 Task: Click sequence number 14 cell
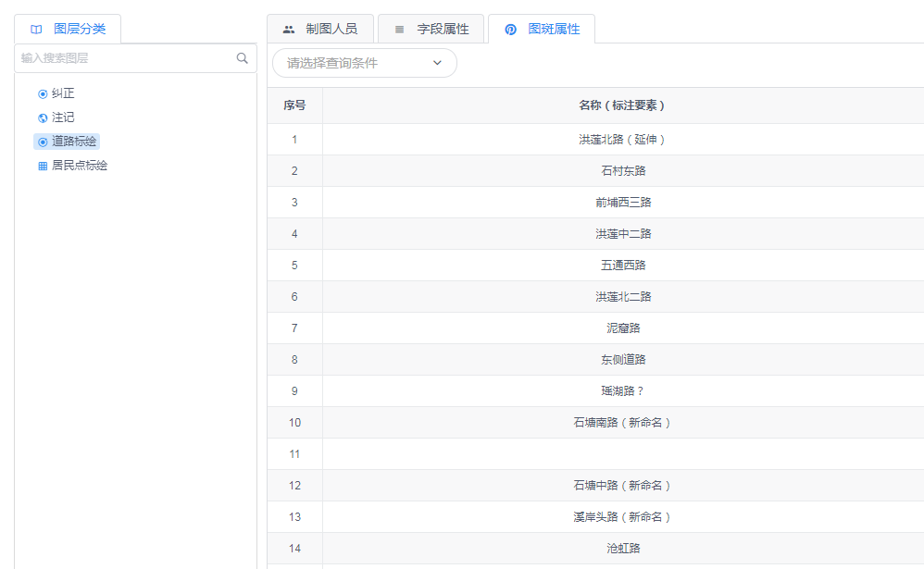(294, 549)
